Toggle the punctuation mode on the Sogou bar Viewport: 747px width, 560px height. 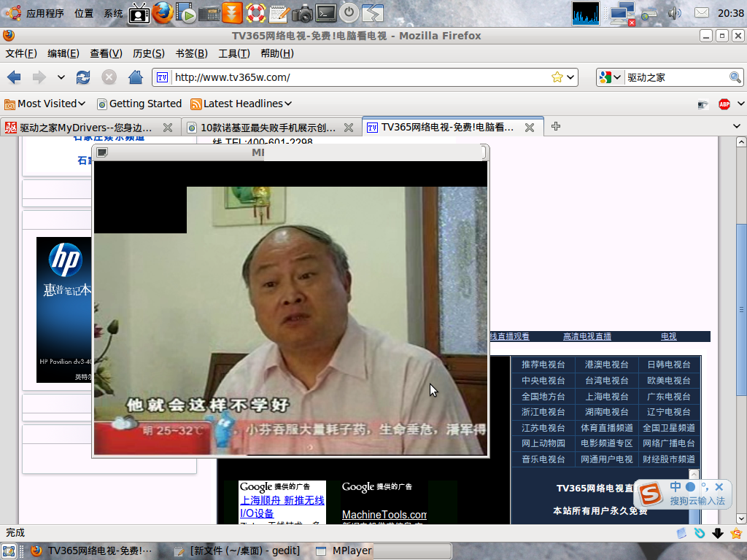click(x=705, y=486)
